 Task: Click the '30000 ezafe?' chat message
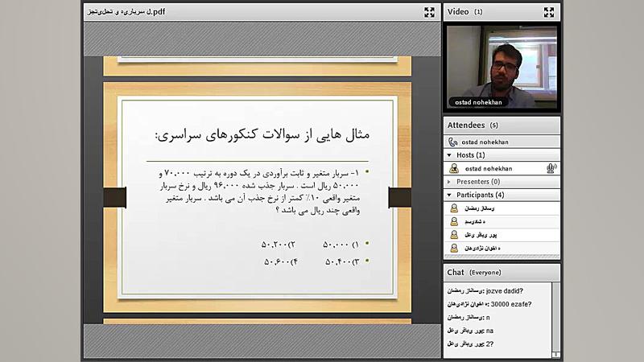(x=489, y=304)
